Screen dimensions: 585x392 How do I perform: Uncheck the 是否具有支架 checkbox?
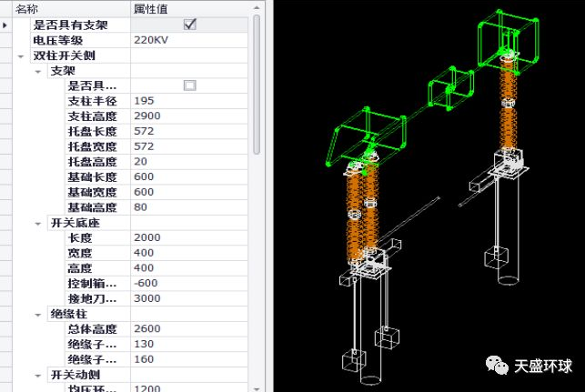click(190, 25)
